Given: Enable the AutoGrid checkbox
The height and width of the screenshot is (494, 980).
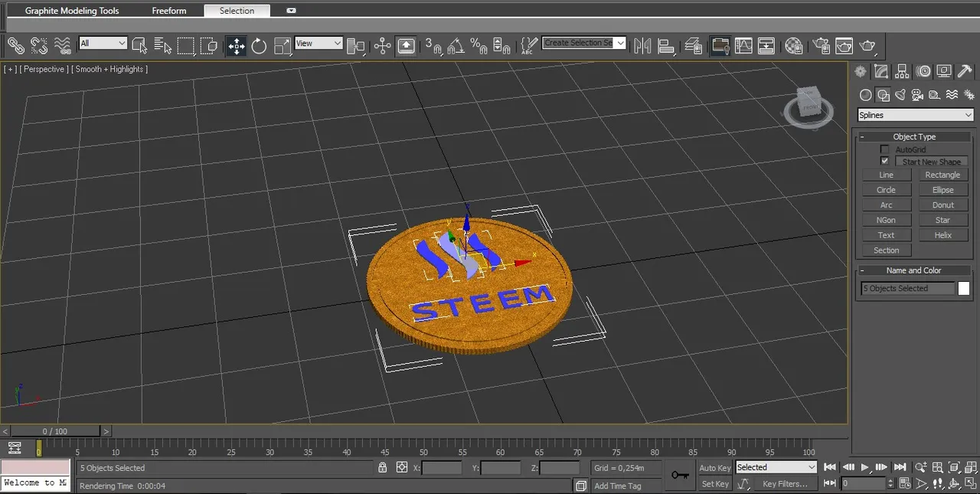Looking at the screenshot, I should [885, 149].
